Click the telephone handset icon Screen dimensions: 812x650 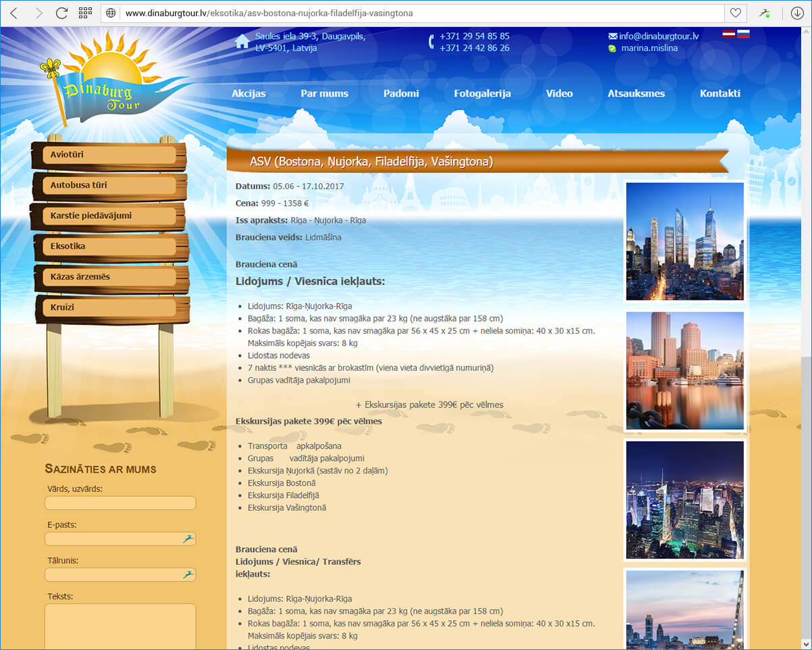click(x=431, y=41)
